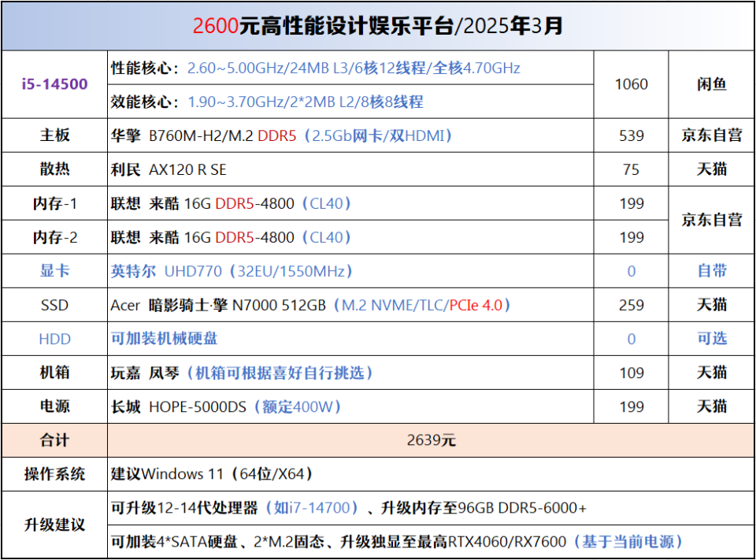Select price "0" in the 显卡 row
The image size is (756, 560).
coord(631,272)
